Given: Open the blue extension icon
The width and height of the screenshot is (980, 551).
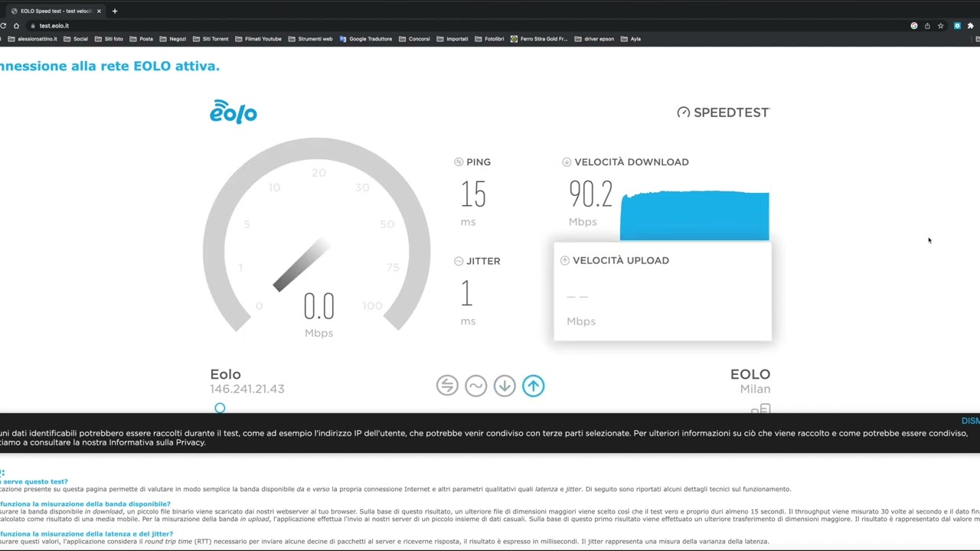Looking at the screenshot, I should tap(957, 25).
